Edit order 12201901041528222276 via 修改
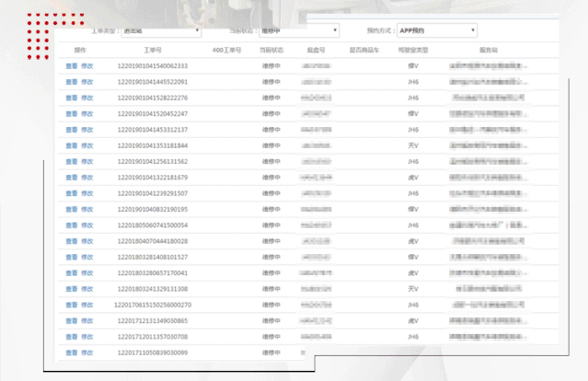This screenshot has width=588, height=381. 87,98
